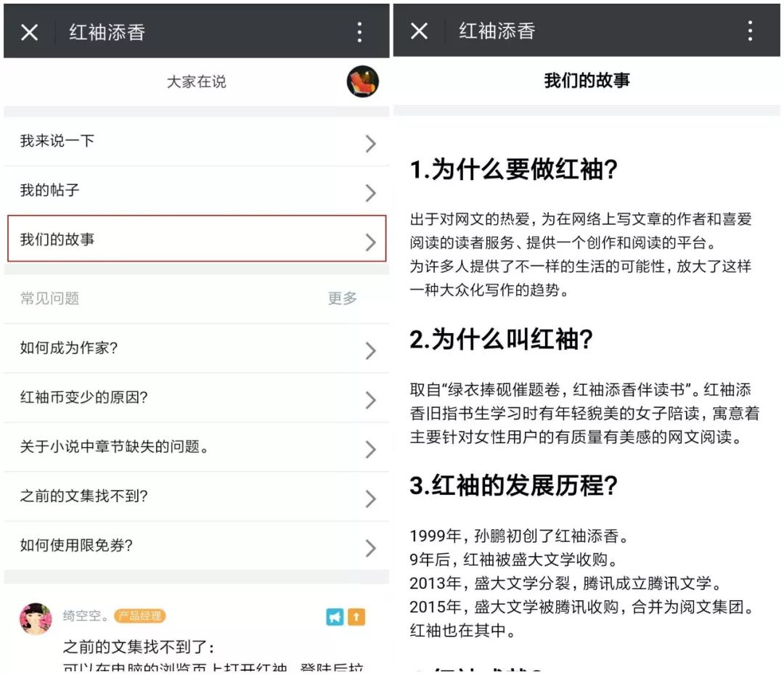
Task: Open post titled 之前的文集找不到了:
Action: pyautogui.click(x=139, y=647)
